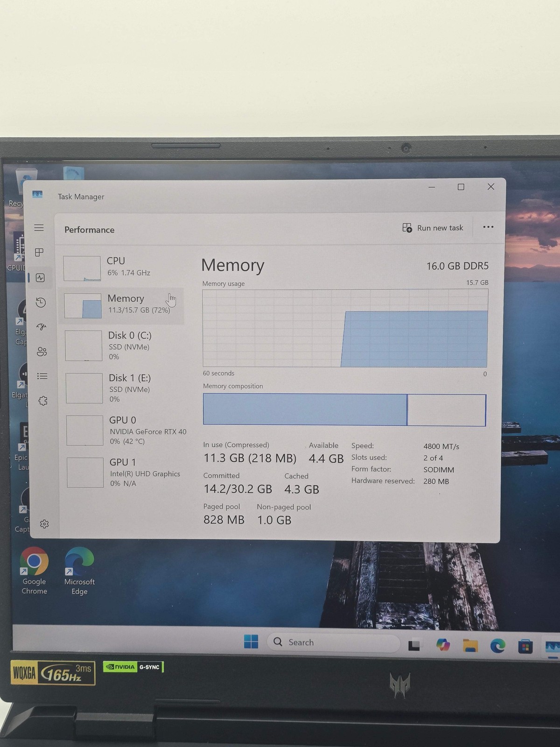
Task: Click the Available value 4.4 GB
Action: (x=326, y=458)
